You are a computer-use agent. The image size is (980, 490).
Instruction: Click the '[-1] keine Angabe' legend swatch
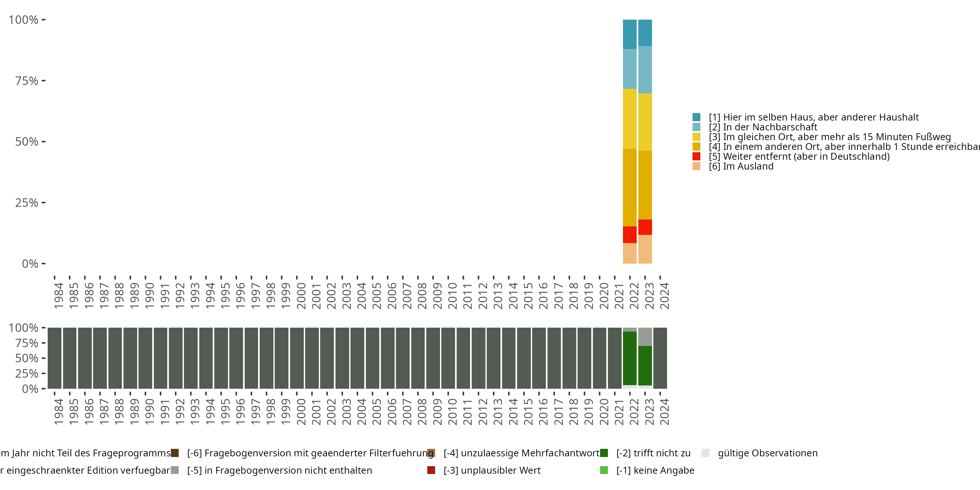tap(604, 470)
